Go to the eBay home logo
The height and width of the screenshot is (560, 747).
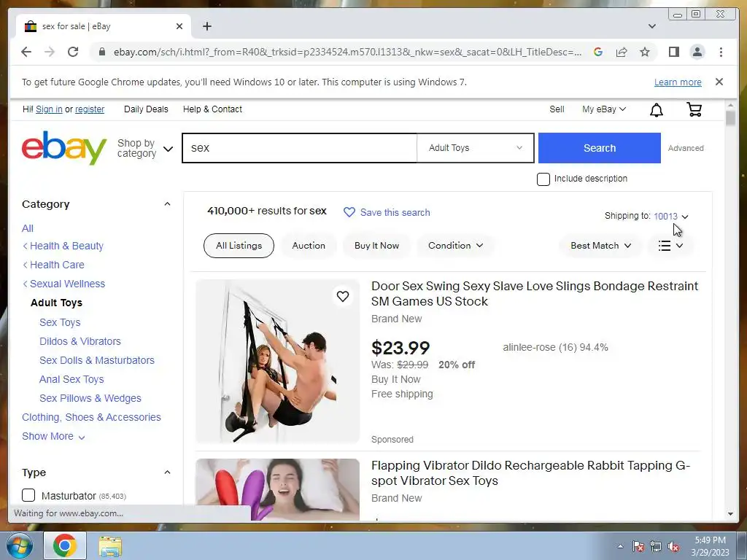[x=64, y=147]
